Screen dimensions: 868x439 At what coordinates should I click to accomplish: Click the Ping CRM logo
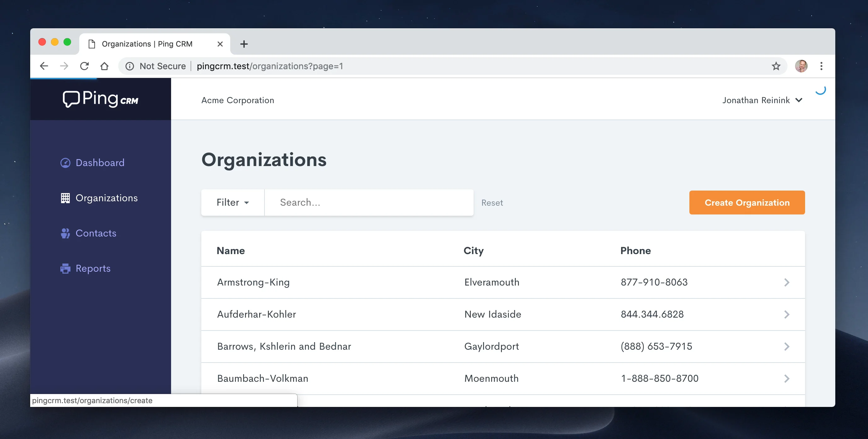coord(100,99)
